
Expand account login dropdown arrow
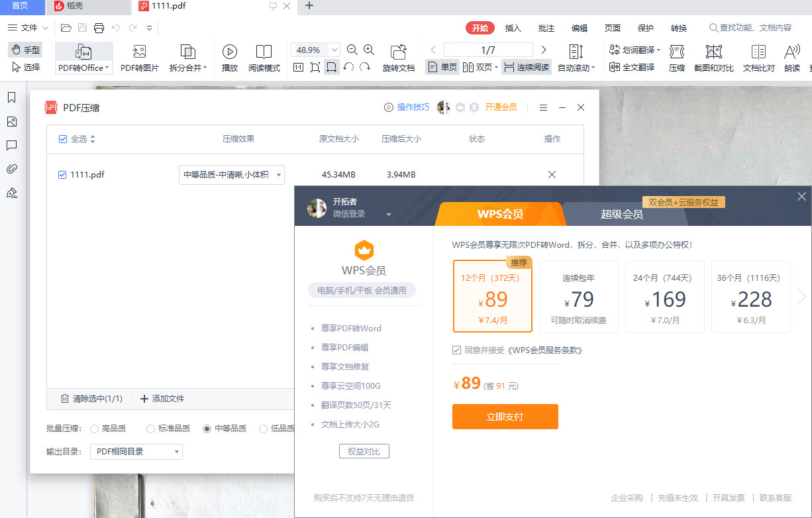(389, 215)
